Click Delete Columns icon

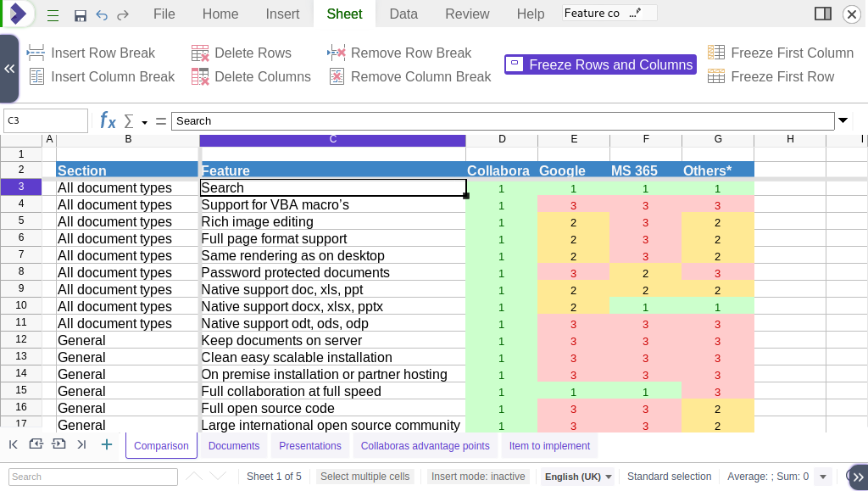(x=200, y=76)
